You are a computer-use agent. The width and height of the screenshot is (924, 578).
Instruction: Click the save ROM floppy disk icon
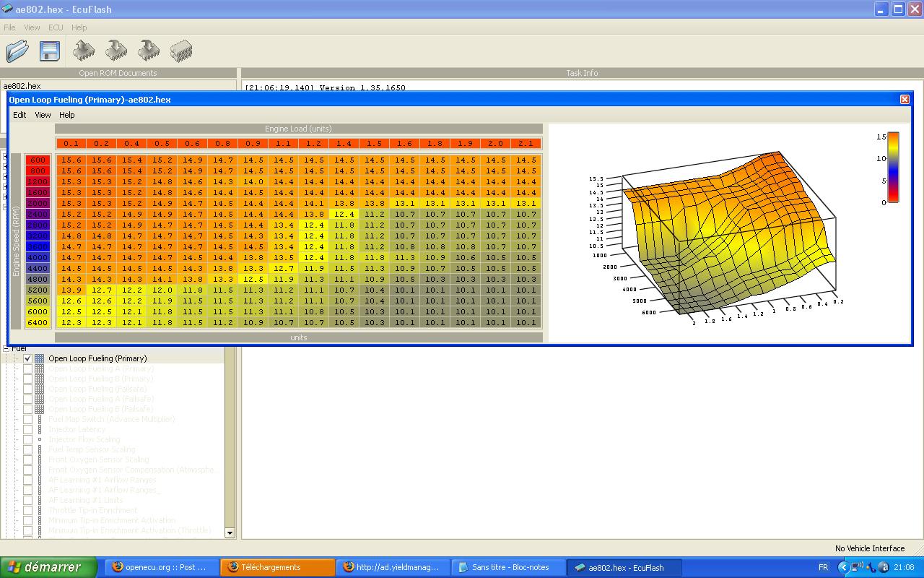click(x=50, y=51)
